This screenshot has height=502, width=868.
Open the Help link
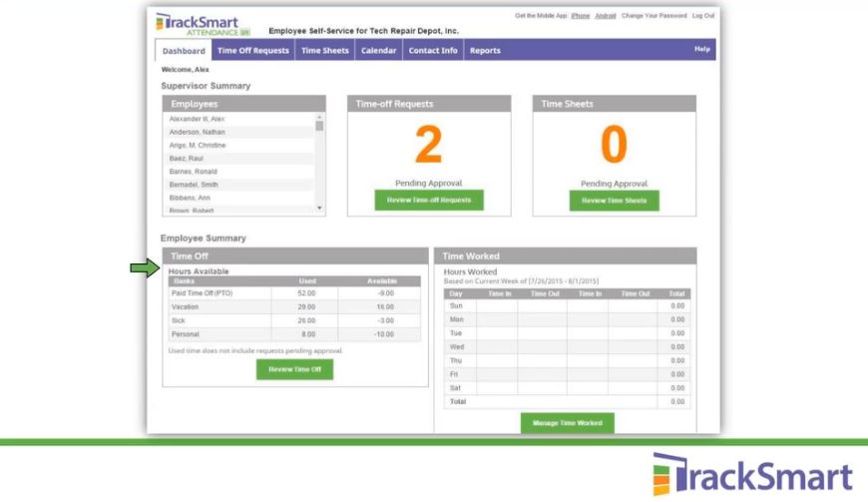coord(702,49)
